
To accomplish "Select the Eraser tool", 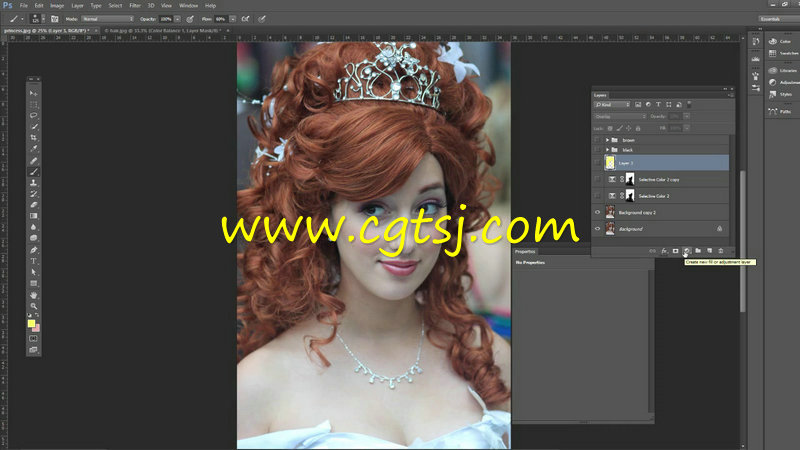I will [33, 205].
